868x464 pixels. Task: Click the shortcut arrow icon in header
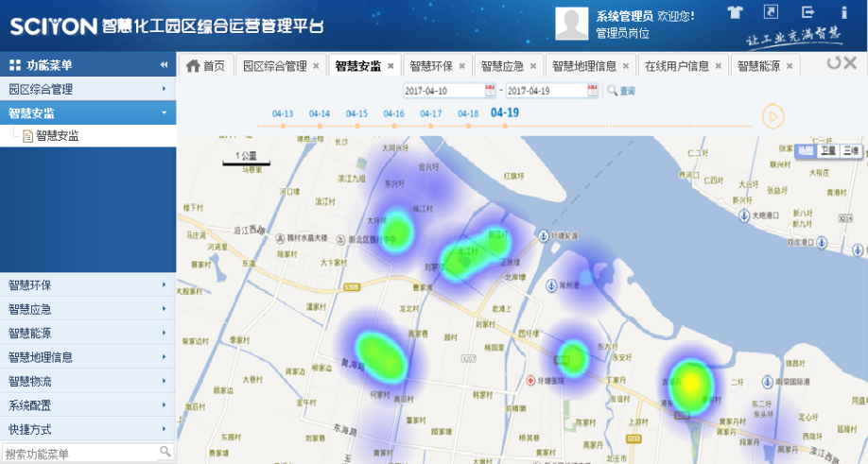click(x=772, y=12)
